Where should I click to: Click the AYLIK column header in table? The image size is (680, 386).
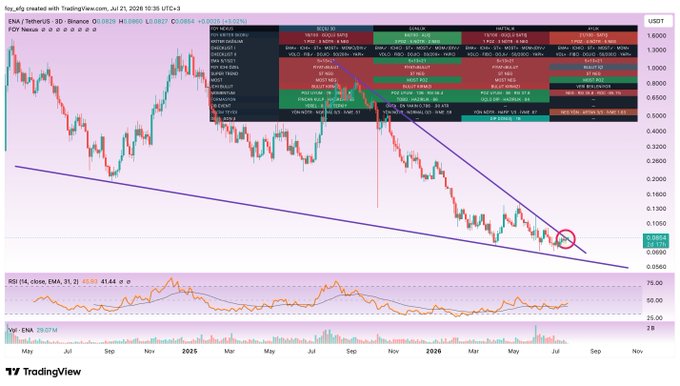point(593,29)
